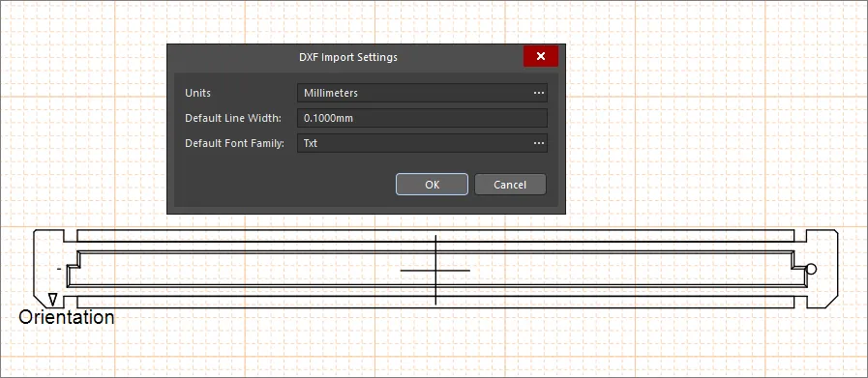Image resolution: width=868 pixels, height=378 pixels.
Task: Select the Orientation text in drawing
Action: coord(67,318)
